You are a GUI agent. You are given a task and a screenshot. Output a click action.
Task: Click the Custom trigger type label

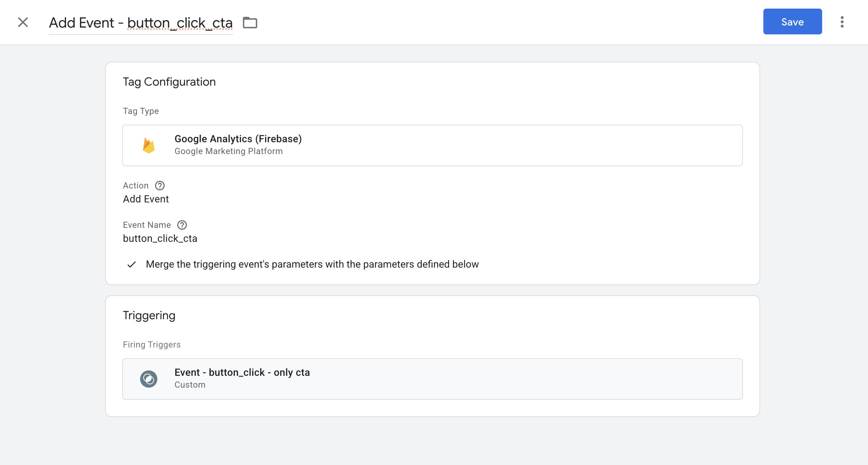pyautogui.click(x=190, y=385)
